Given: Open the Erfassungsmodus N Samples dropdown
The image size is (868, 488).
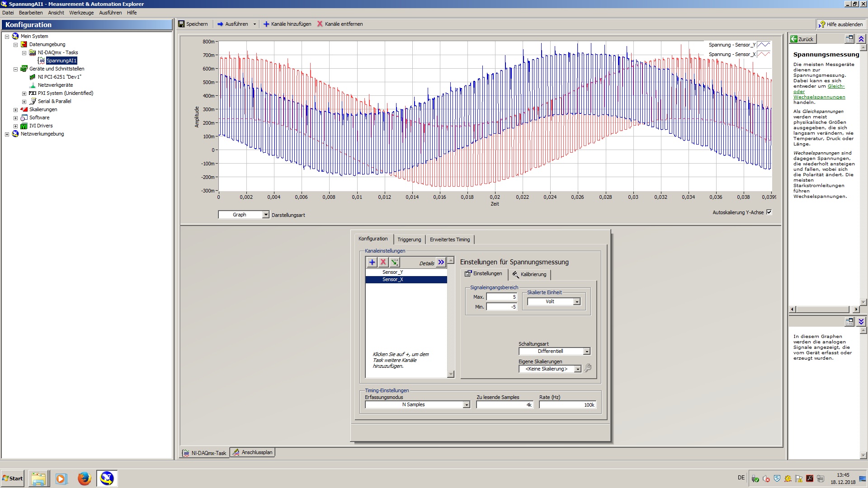Looking at the screenshot, I should pos(466,405).
